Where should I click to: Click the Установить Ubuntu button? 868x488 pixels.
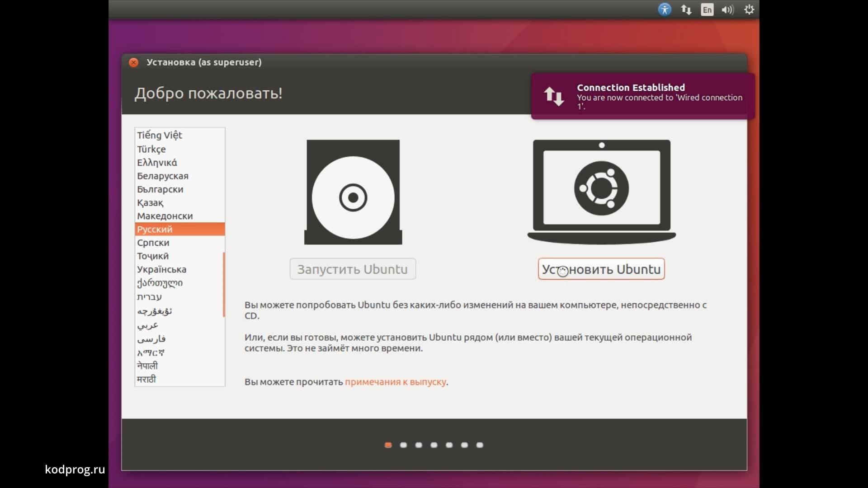coord(601,269)
